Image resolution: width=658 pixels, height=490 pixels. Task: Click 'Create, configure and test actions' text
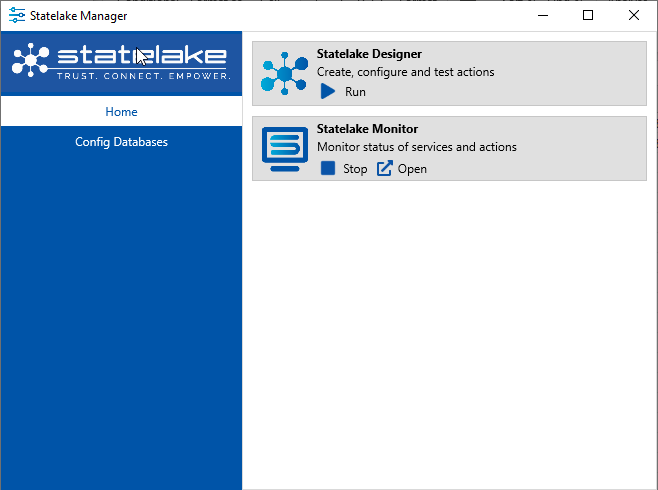pyautogui.click(x=405, y=72)
